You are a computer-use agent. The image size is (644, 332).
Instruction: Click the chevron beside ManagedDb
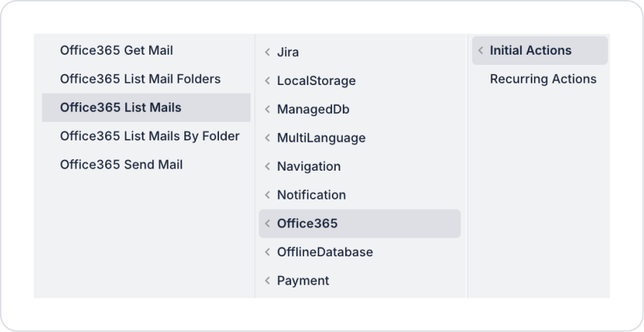coord(267,109)
